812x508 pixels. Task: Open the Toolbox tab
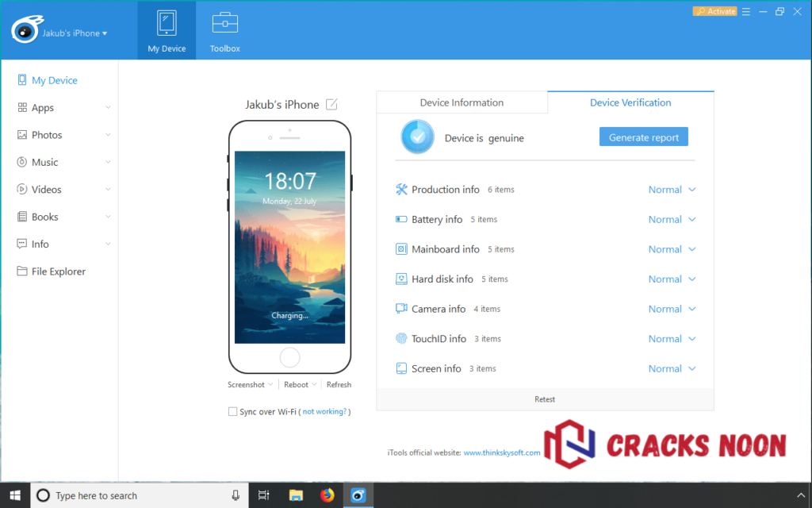[224, 31]
